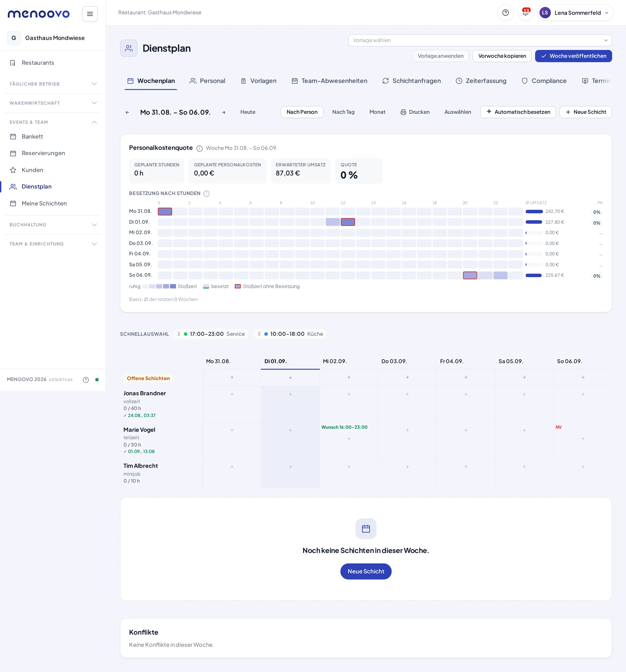Screen dimensions: 626x672
Task: Activate Auswählen selection mode
Action: coord(458,112)
